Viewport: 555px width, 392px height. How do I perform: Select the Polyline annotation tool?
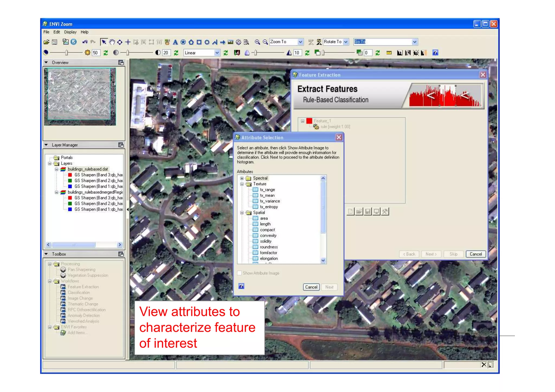click(215, 42)
